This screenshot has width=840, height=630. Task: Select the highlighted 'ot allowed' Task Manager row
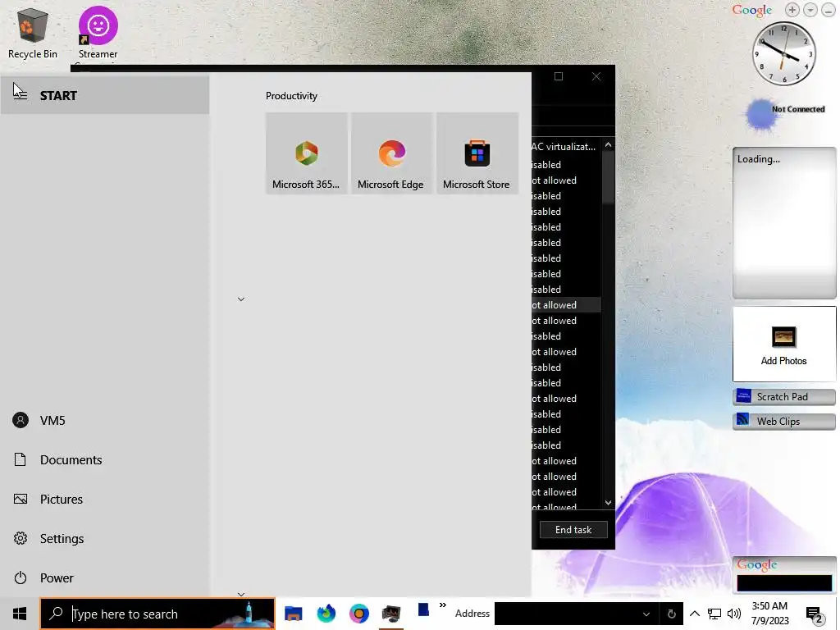click(566, 305)
